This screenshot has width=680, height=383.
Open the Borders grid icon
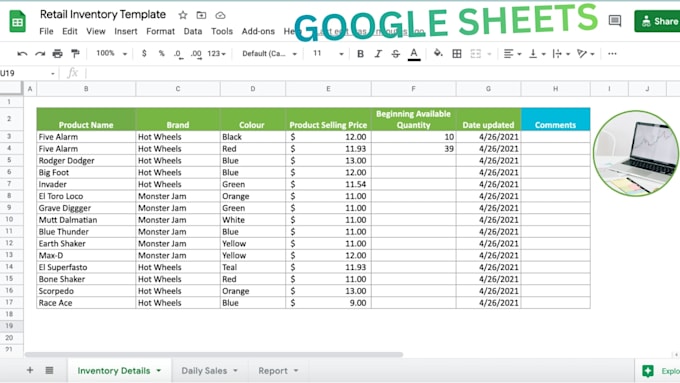[457, 54]
